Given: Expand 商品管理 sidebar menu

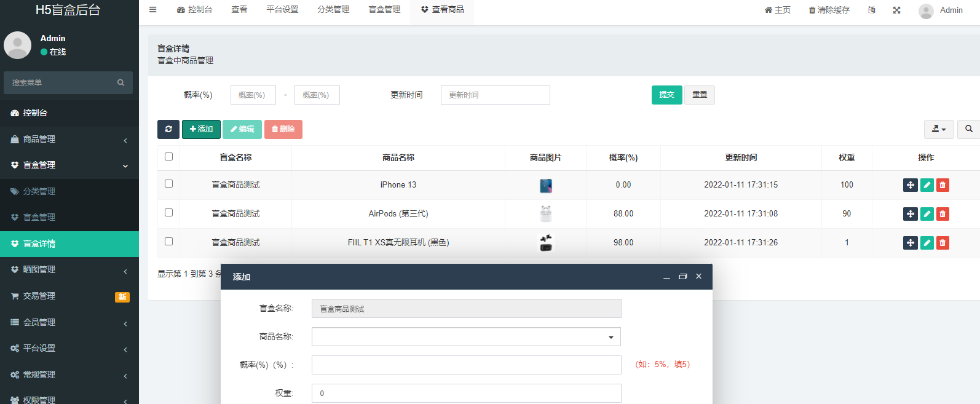Looking at the screenshot, I should (x=69, y=140).
